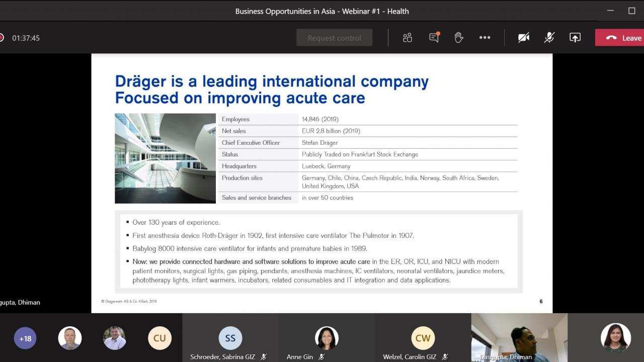Click the building photo on the slide

tap(165, 158)
